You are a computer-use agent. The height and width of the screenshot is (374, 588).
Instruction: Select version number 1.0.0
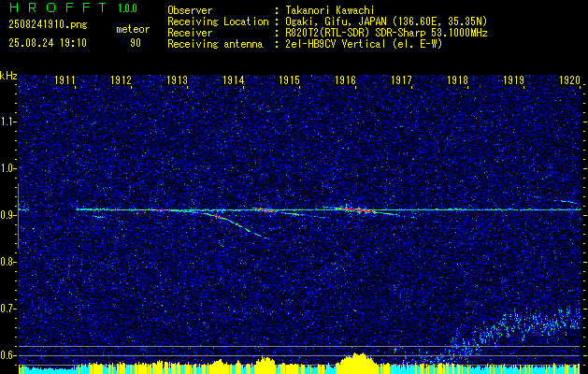[x=127, y=8]
